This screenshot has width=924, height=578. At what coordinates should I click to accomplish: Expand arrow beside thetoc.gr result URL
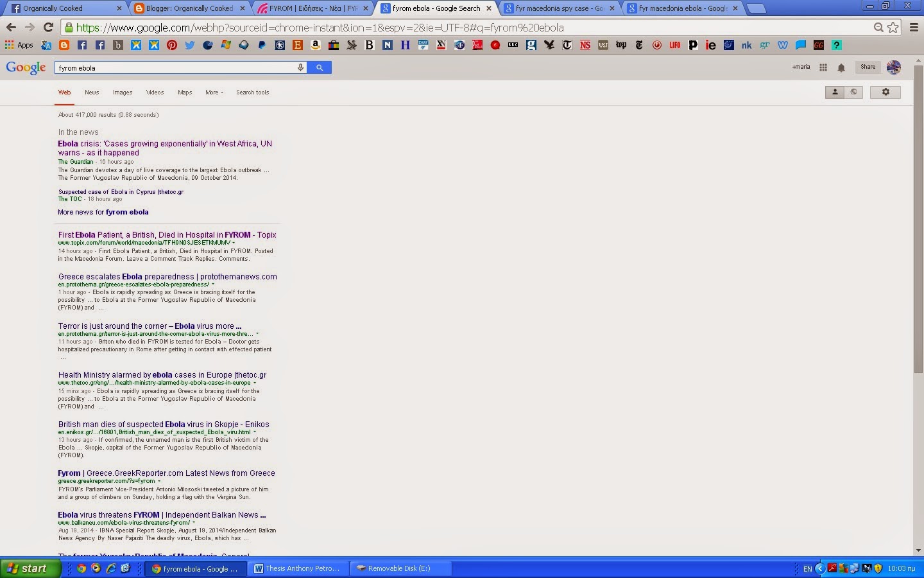click(x=255, y=383)
